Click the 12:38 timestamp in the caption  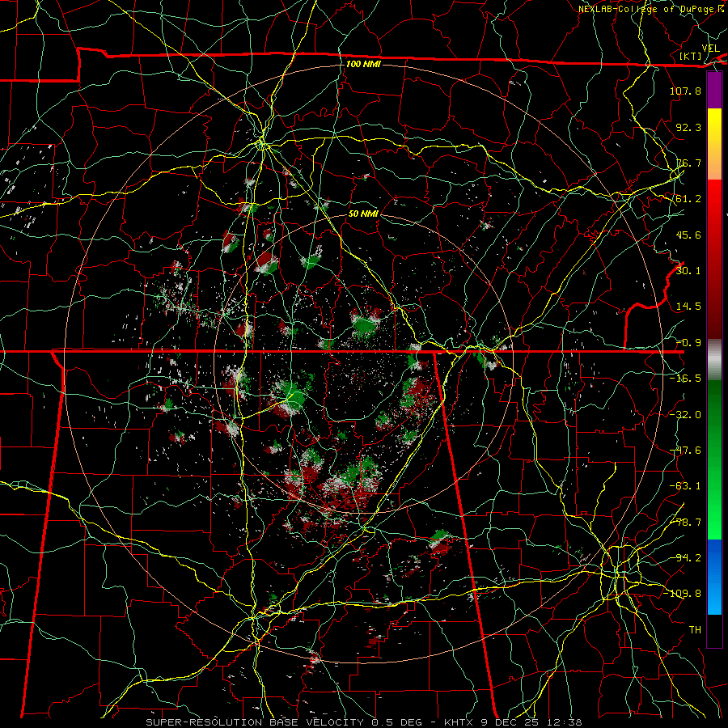pyautogui.click(x=565, y=722)
